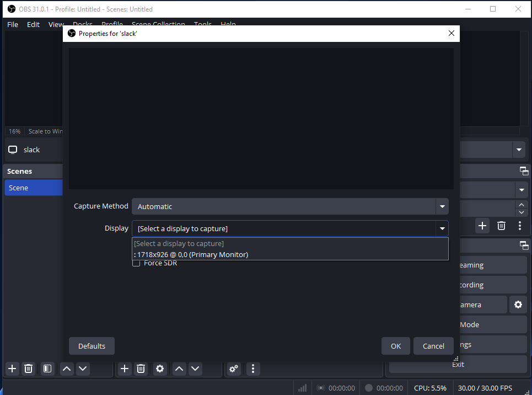Open scene filters icon in Scenes toolbar

[x=47, y=369]
